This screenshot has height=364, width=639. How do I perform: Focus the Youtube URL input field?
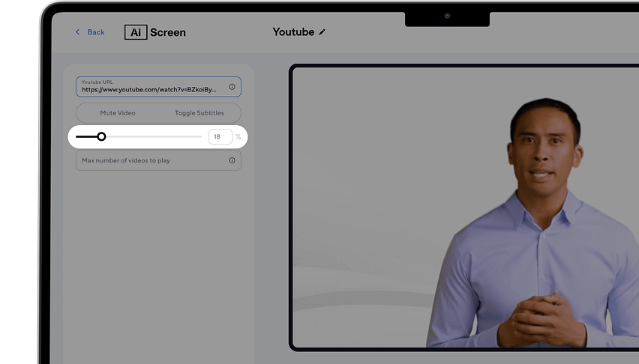[158, 87]
